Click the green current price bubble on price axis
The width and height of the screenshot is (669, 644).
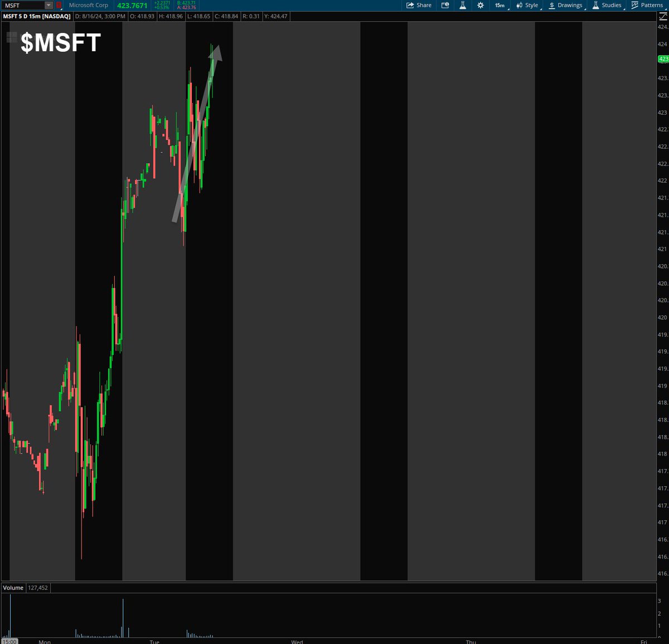point(663,58)
